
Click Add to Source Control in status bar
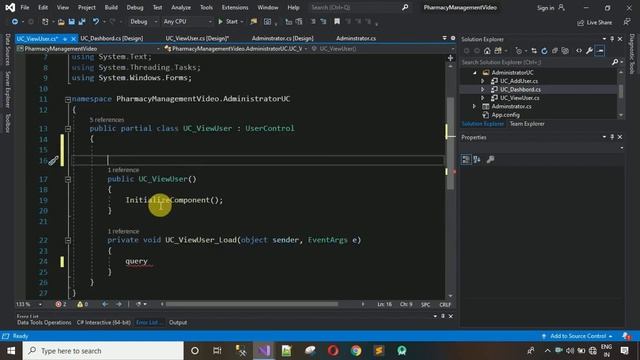pos(578,336)
